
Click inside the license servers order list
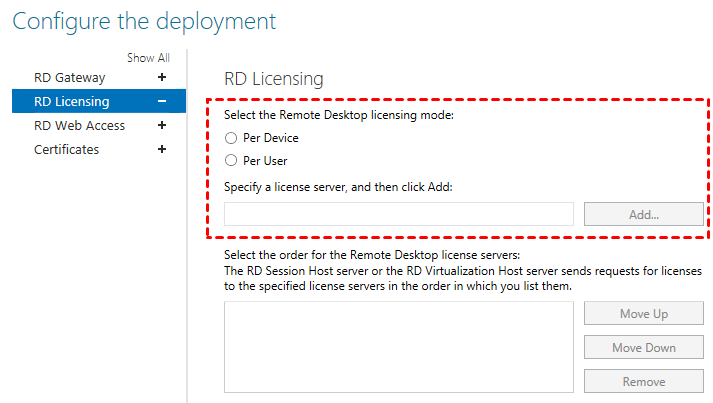point(398,347)
